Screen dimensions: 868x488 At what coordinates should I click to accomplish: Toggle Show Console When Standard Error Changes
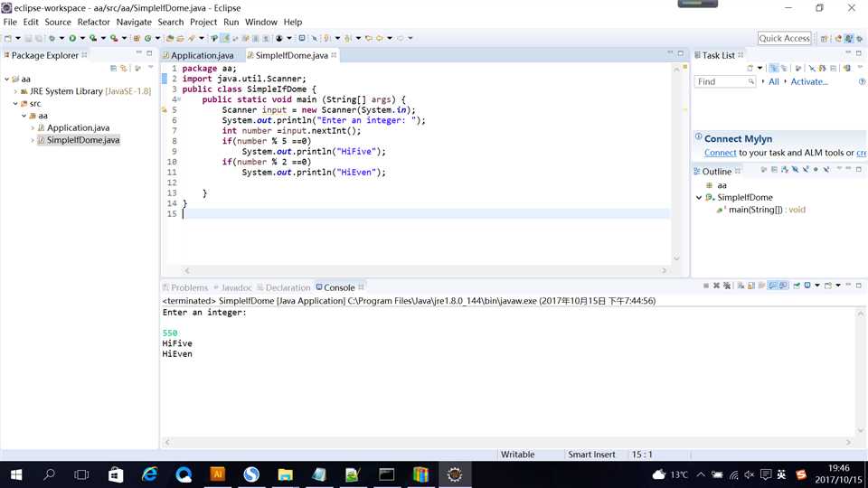[x=783, y=286]
